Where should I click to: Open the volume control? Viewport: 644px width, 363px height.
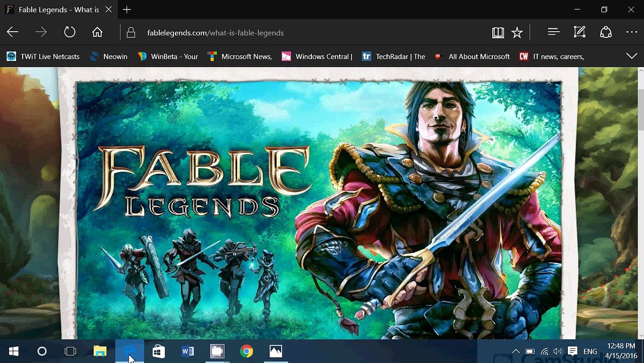tap(557, 351)
